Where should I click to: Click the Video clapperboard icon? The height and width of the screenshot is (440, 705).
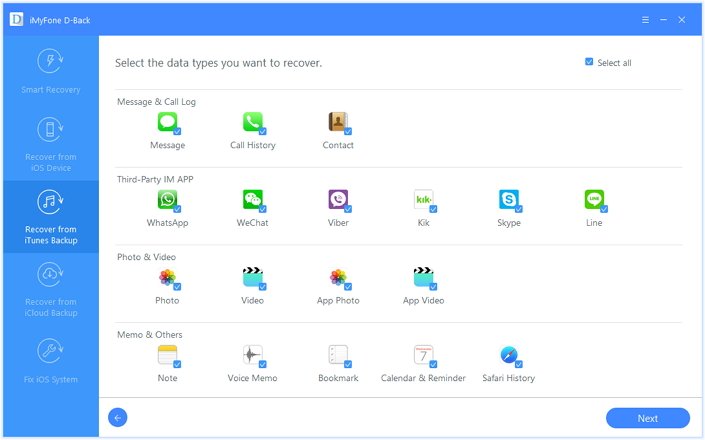tap(253, 277)
